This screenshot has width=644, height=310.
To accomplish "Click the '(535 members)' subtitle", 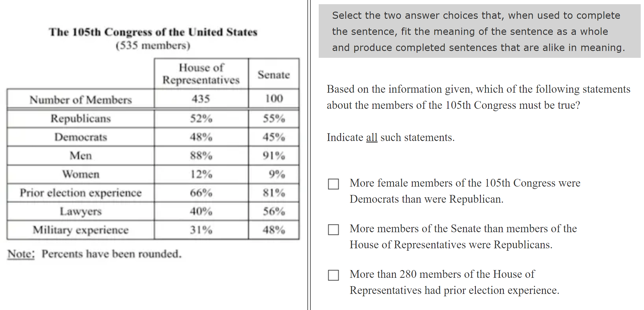I will tap(153, 46).
